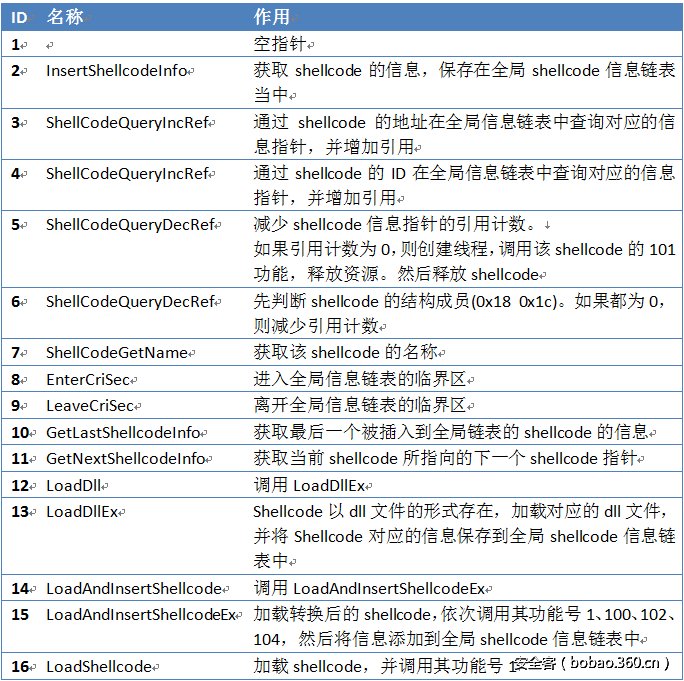Click description '进入全局信息链表的临界区'
The image size is (684, 681).
[360, 379]
